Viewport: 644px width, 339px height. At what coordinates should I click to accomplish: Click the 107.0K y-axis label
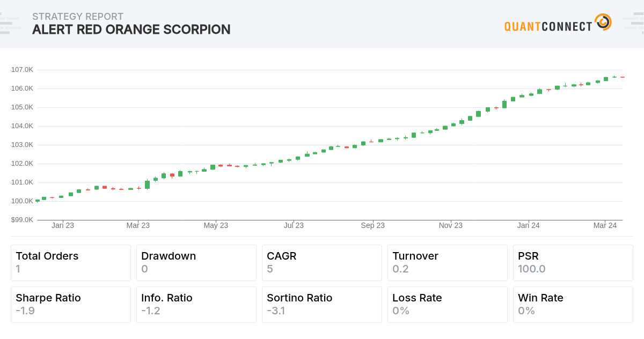[x=22, y=70]
